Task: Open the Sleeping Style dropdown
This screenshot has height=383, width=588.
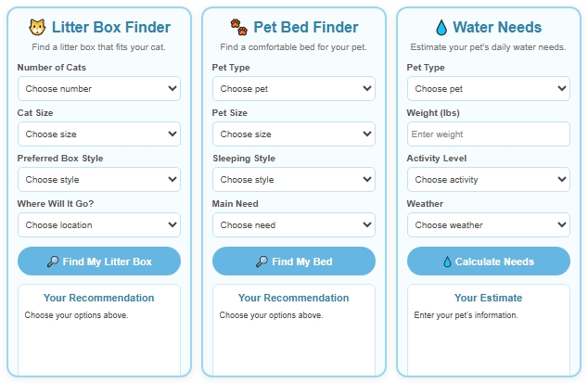Action: [x=294, y=179]
